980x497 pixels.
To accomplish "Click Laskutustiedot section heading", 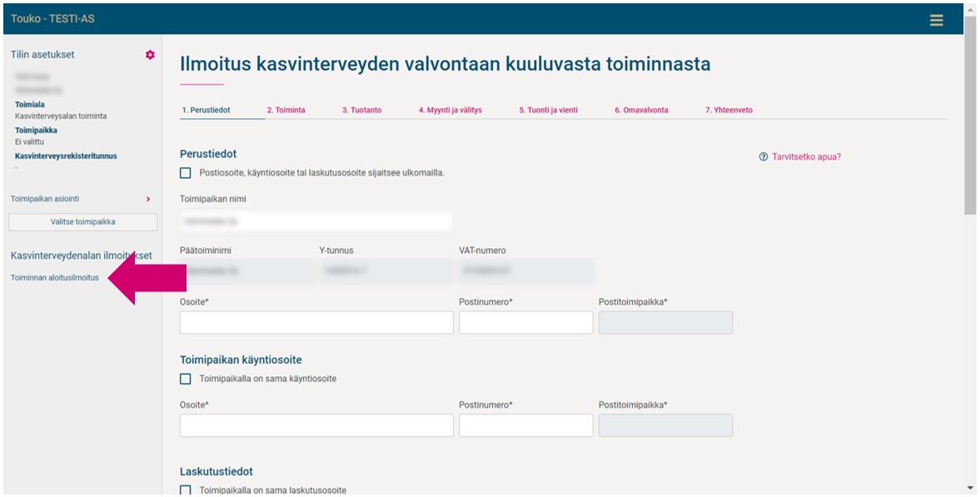I will (216, 471).
